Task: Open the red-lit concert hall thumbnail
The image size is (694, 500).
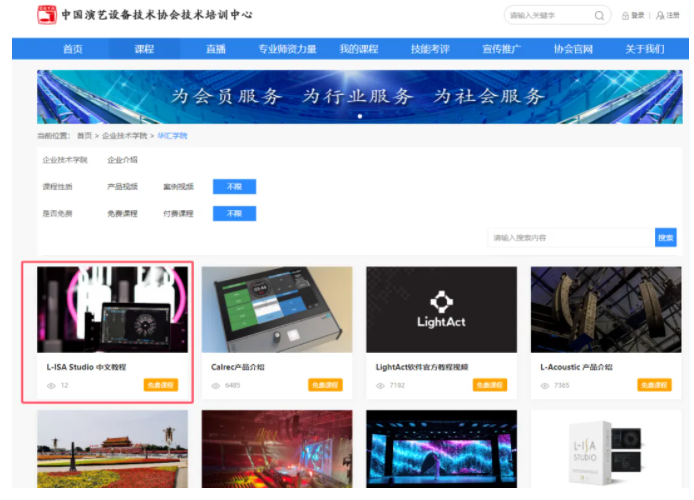Action: pos(277,449)
